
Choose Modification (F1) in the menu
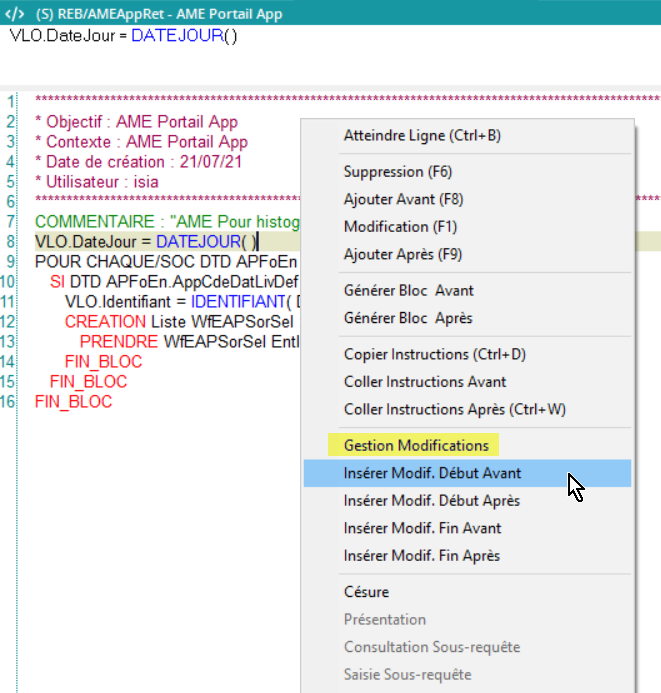point(400,227)
